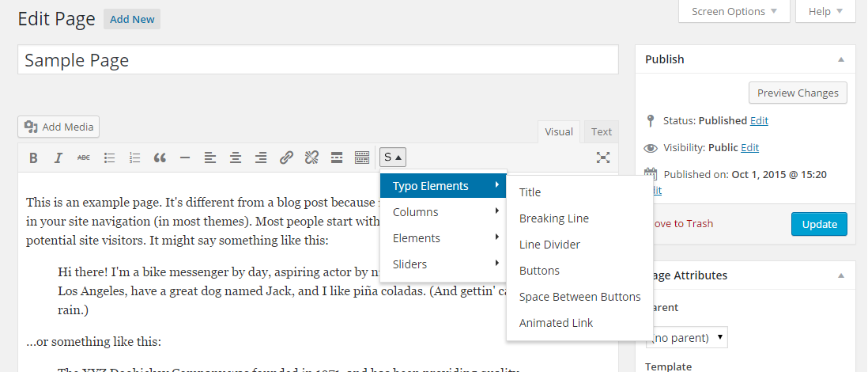Insert Read More tag
This screenshot has width=868, height=372.
(337, 158)
